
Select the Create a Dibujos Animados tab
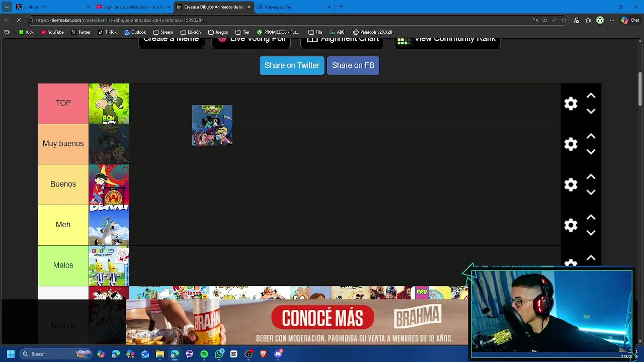click(x=214, y=7)
